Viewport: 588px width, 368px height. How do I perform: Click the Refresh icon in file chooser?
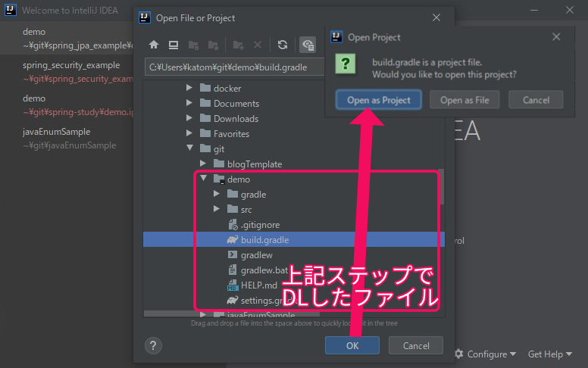pos(283,45)
